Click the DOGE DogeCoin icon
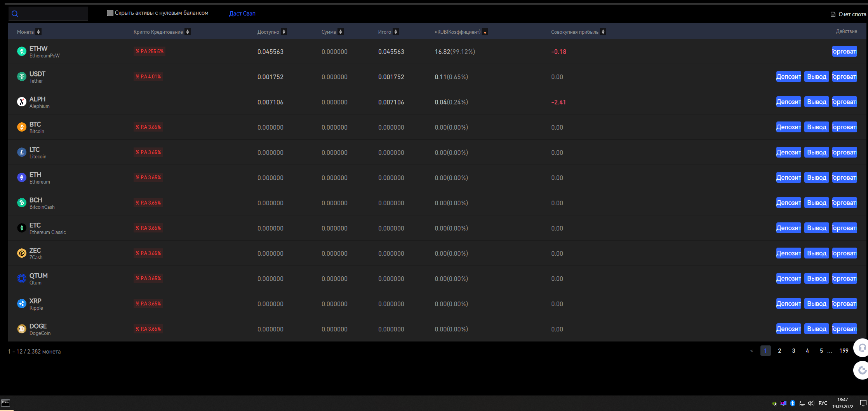868x411 pixels. (22, 329)
